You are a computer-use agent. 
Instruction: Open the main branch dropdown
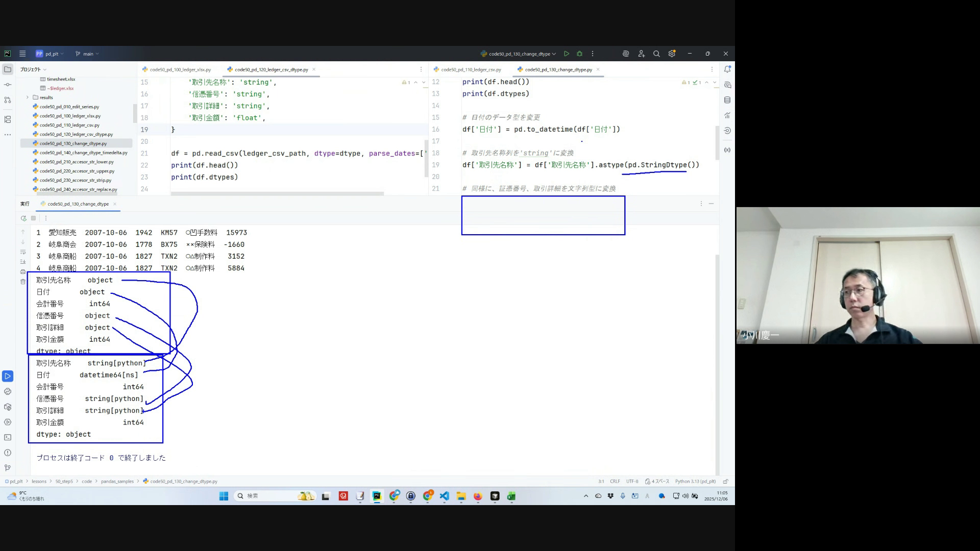[x=87, y=54]
